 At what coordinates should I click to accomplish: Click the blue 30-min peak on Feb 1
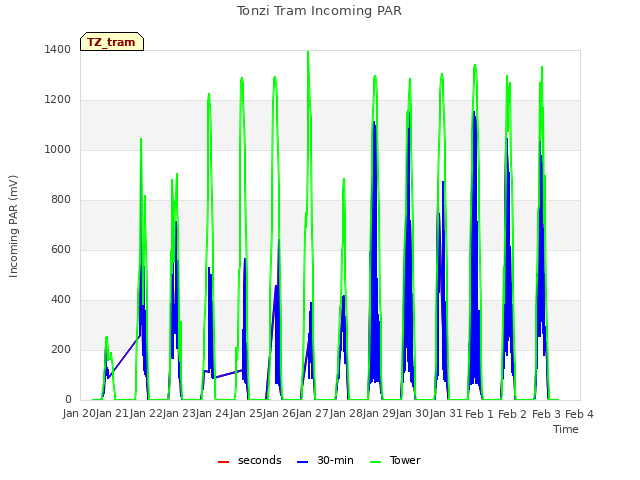click(x=474, y=113)
